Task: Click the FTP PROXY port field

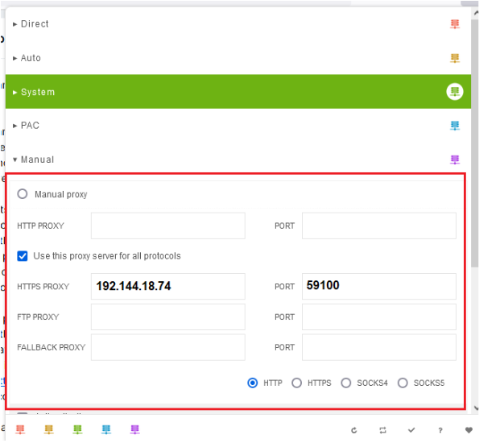Action: coord(379,317)
